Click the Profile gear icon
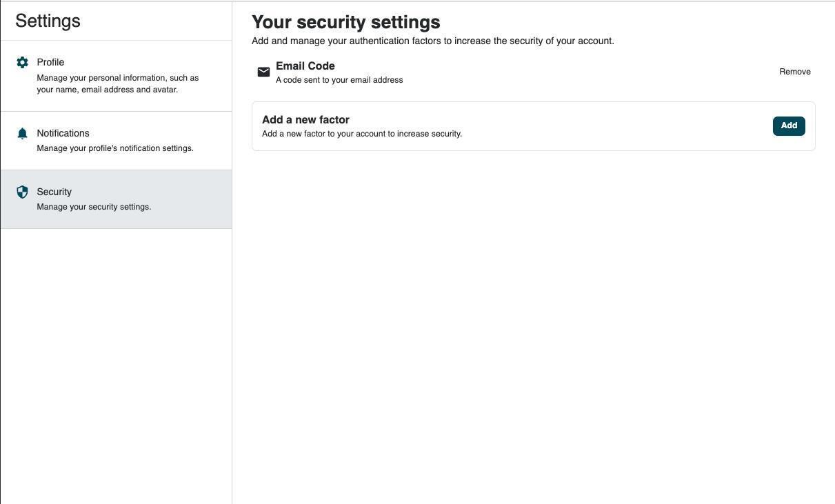The height and width of the screenshot is (504, 835). tap(22, 63)
